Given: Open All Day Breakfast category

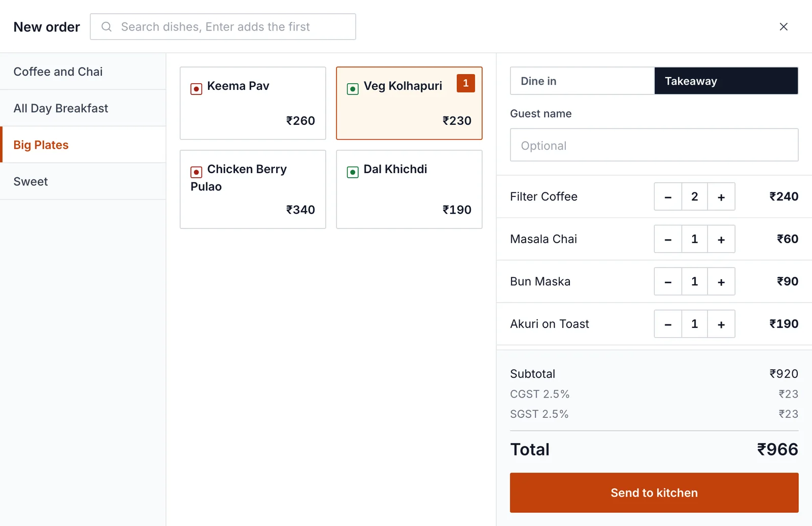Looking at the screenshot, I should click(x=83, y=108).
